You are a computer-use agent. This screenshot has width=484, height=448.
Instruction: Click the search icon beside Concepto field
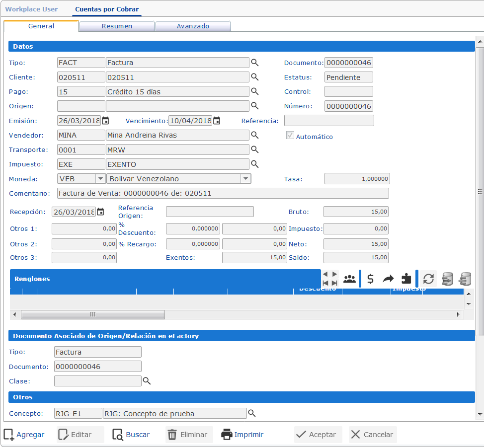tap(251, 413)
